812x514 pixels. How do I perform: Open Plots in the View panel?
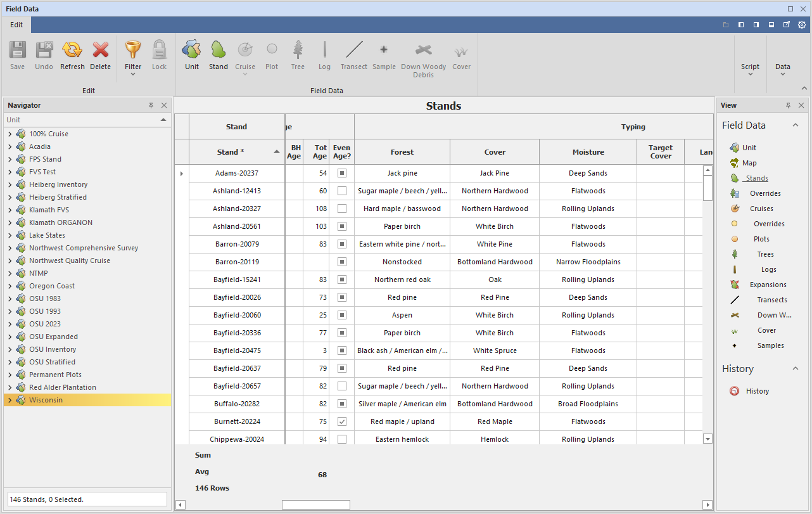pos(761,239)
